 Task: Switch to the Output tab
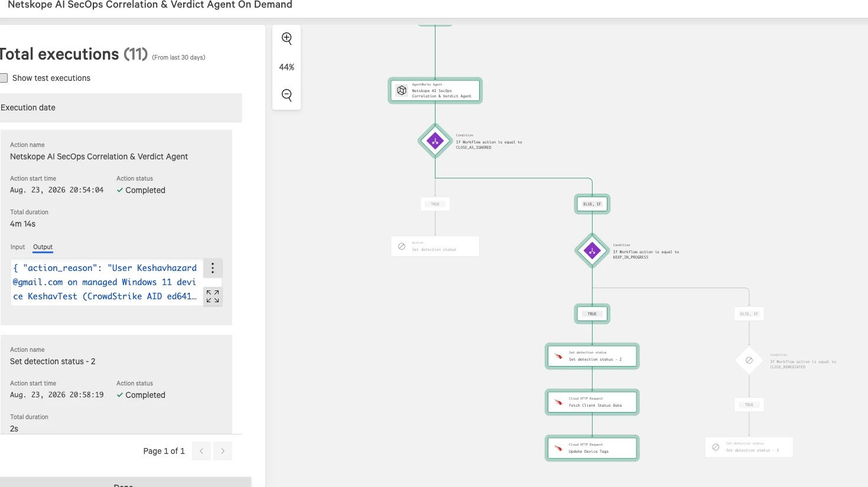43,247
